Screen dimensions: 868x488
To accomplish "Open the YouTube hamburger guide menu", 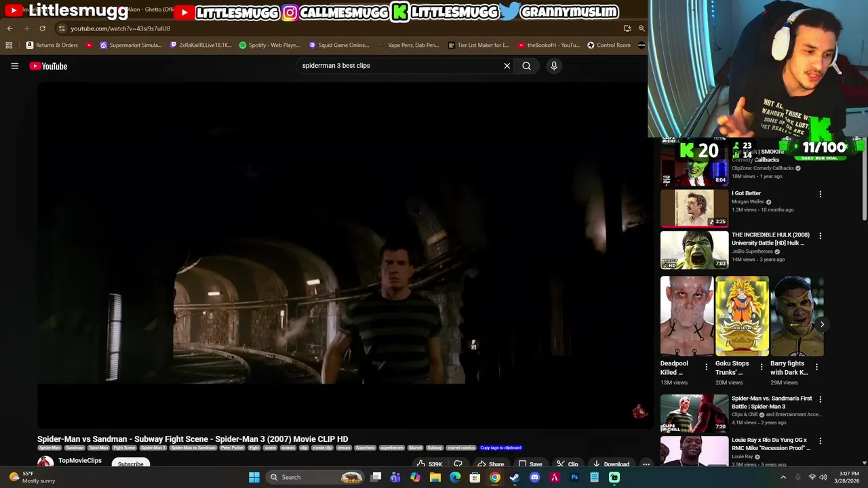I will [14, 66].
